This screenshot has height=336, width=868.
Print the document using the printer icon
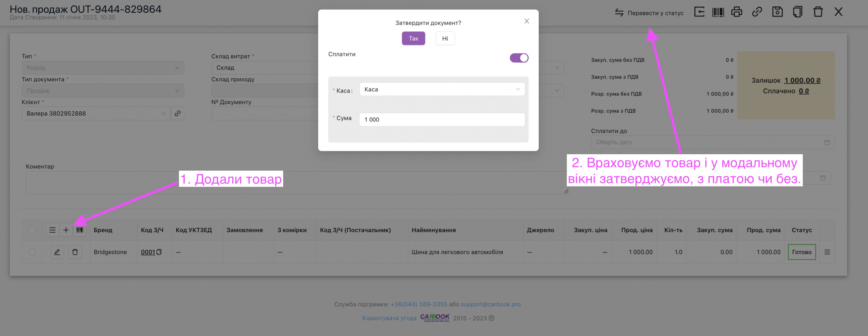tap(737, 12)
